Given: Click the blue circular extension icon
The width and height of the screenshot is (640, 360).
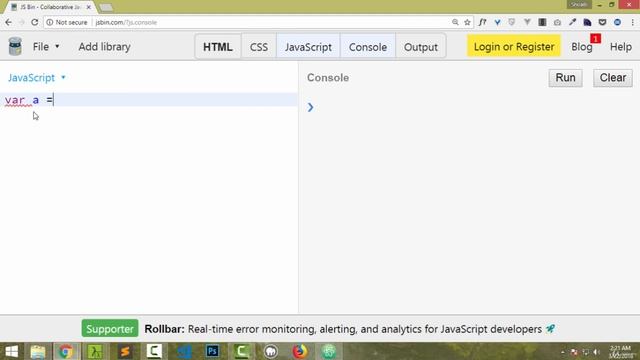Looking at the screenshot, I should tap(618, 22).
